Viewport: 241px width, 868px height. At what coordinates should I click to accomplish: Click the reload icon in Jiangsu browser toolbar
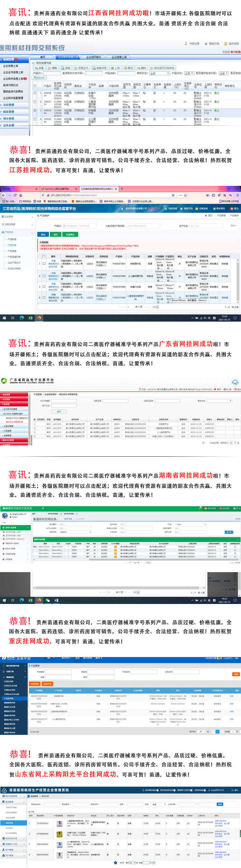coord(15,195)
